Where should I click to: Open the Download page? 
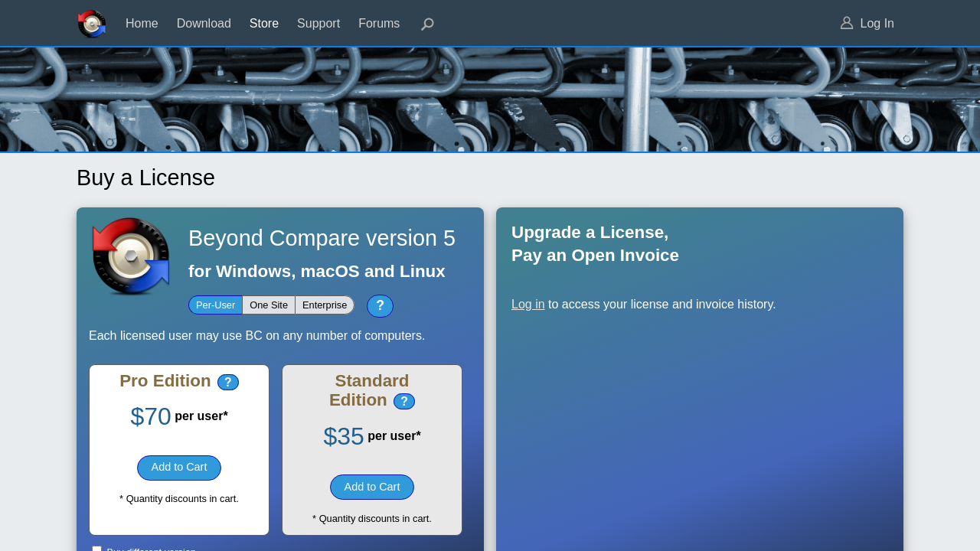coord(204,24)
